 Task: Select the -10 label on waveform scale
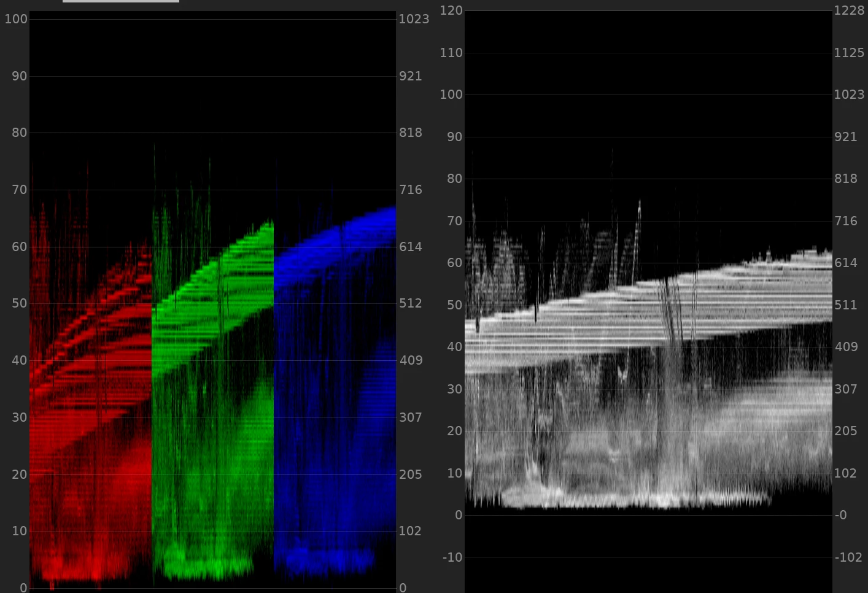[x=452, y=557]
